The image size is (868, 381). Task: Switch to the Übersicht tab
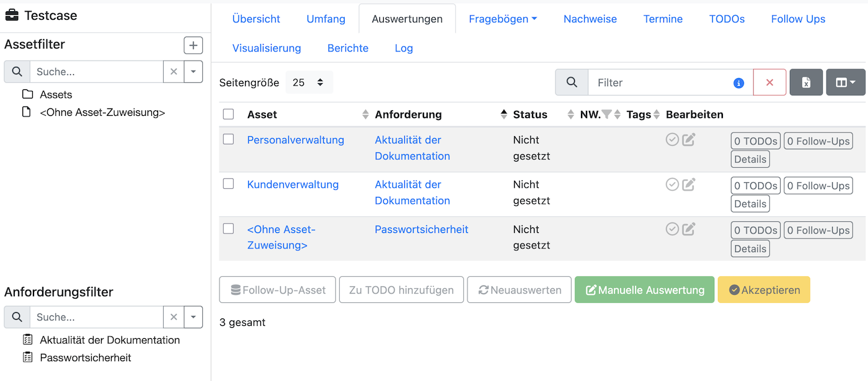[256, 19]
